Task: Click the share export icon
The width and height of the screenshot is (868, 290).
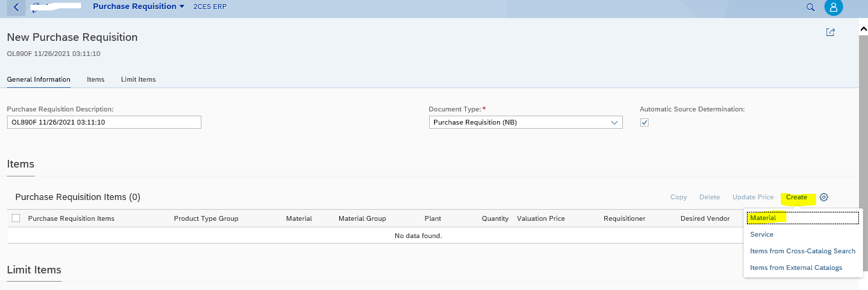Action: [x=830, y=33]
